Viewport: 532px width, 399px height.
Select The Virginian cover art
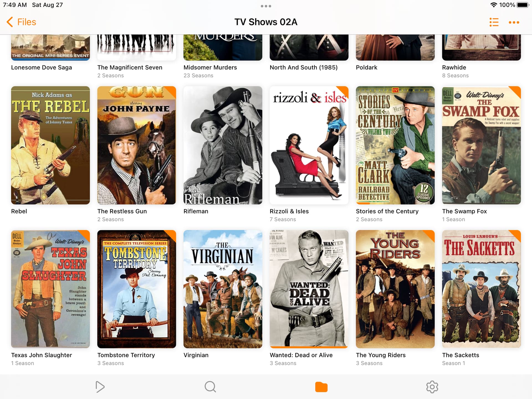pos(223,289)
